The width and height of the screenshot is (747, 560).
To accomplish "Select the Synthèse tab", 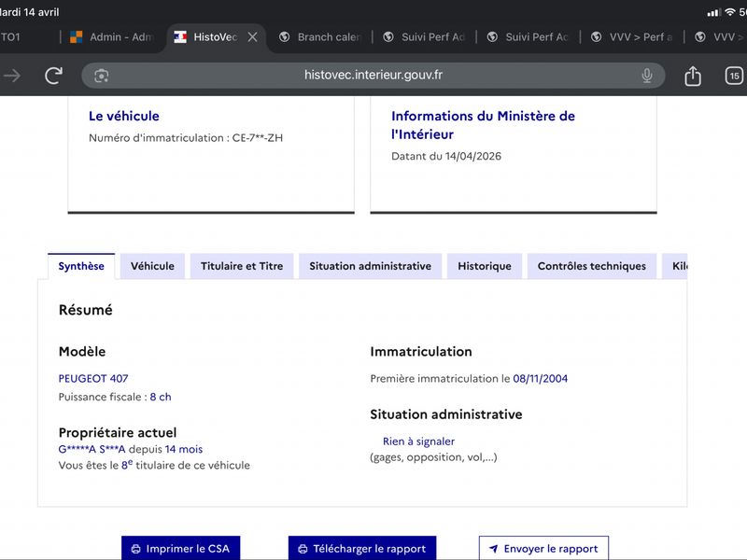I will 81,266.
